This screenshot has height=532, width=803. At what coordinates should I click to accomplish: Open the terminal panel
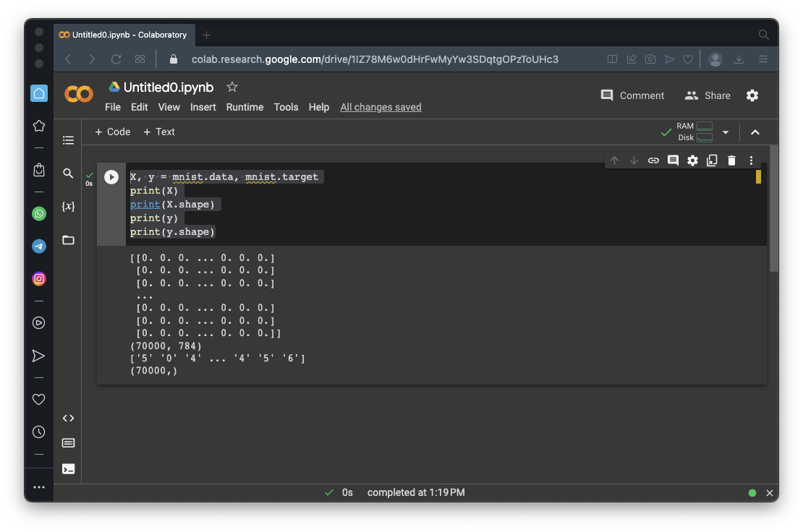[68, 468]
